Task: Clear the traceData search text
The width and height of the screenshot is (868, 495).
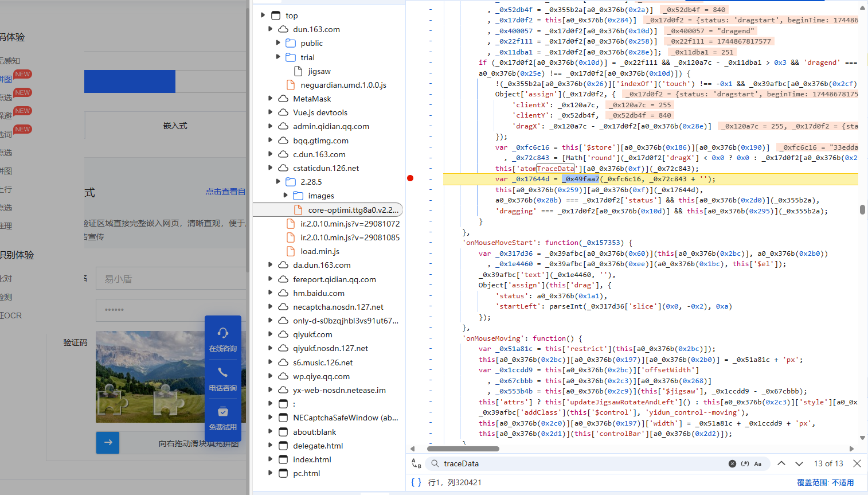Action: [x=732, y=463]
